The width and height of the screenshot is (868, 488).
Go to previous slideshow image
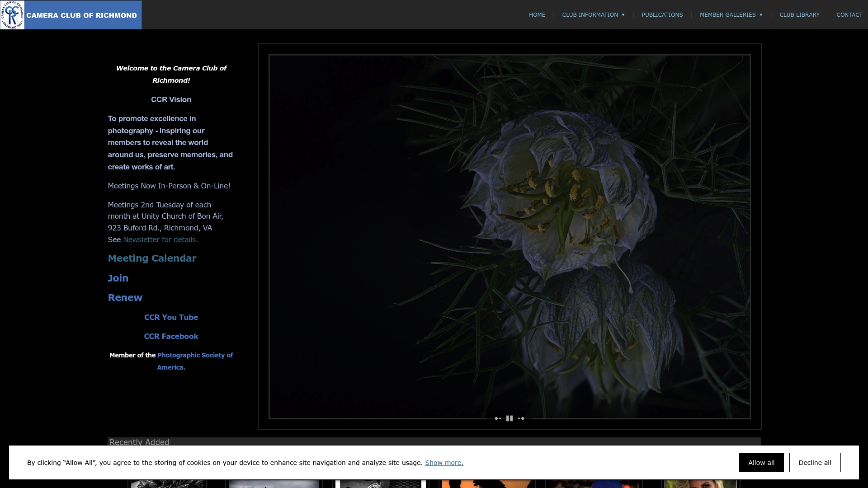tap(498, 418)
